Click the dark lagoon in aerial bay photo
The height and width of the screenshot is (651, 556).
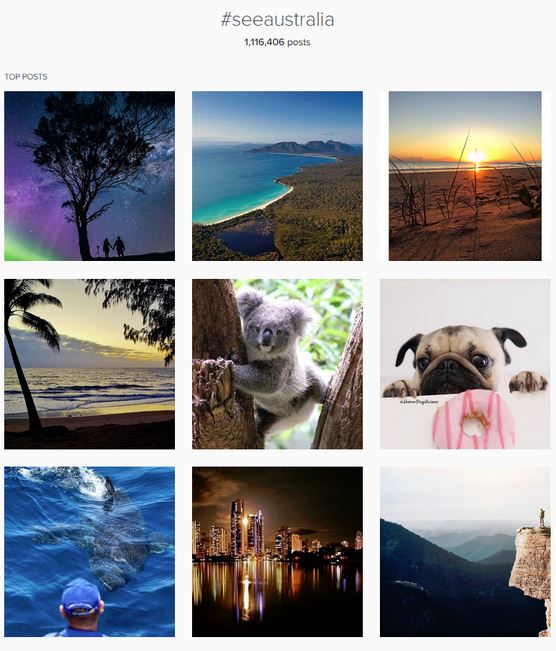[x=246, y=240]
